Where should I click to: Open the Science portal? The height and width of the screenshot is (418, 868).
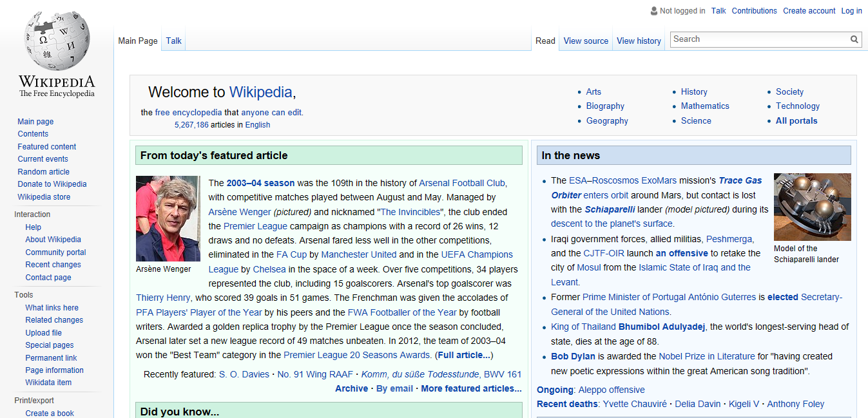point(696,121)
